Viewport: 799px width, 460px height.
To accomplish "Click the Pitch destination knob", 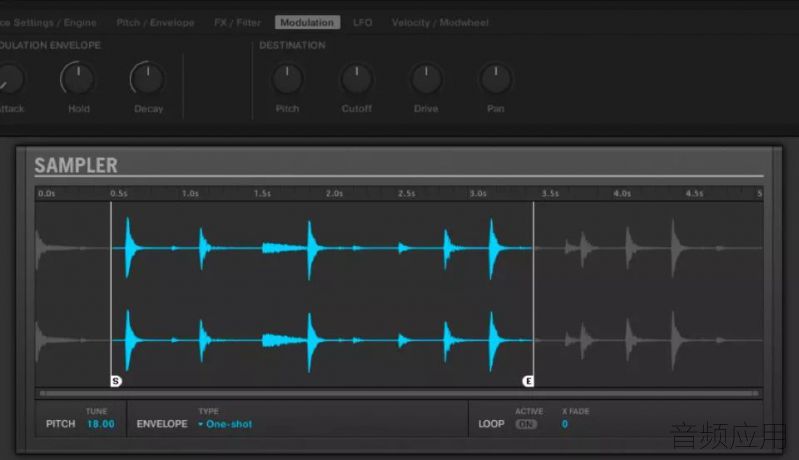I will pos(287,79).
